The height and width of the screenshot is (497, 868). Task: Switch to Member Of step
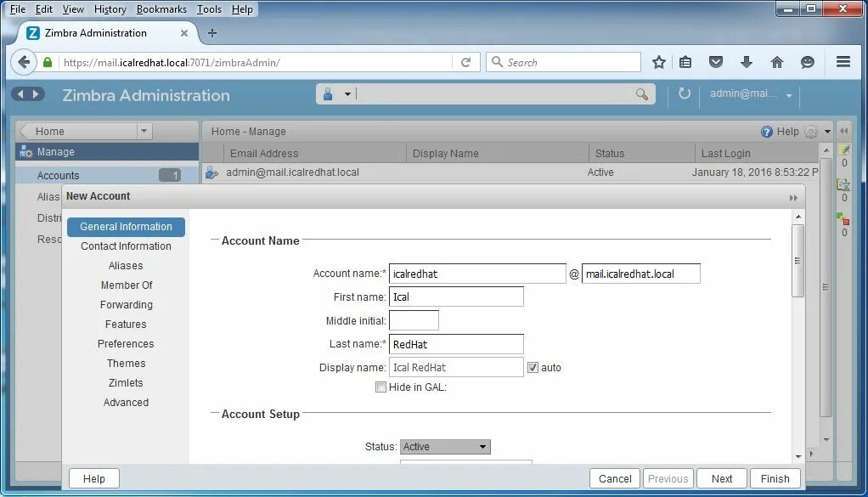tap(127, 285)
